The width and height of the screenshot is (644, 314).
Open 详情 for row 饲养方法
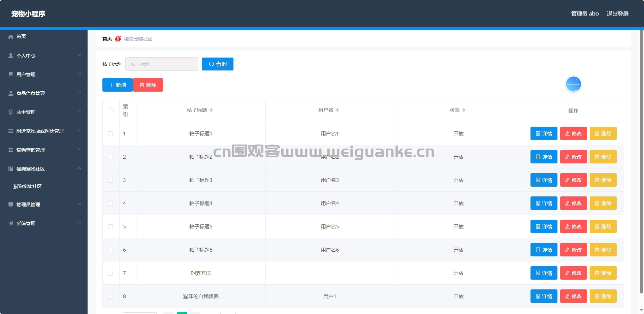point(544,273)
